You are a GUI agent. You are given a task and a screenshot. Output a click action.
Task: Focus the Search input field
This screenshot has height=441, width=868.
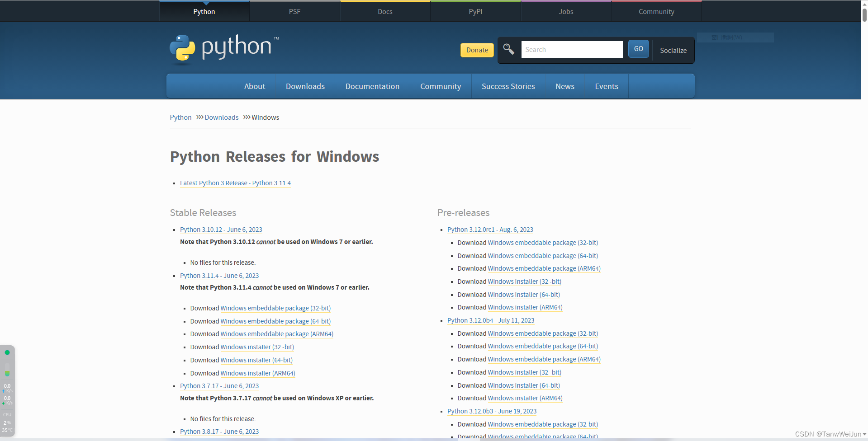click(572, 49)
